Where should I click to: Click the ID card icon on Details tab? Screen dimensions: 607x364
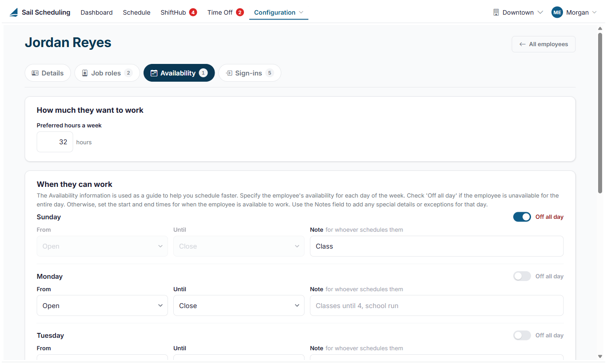point(35,73)
